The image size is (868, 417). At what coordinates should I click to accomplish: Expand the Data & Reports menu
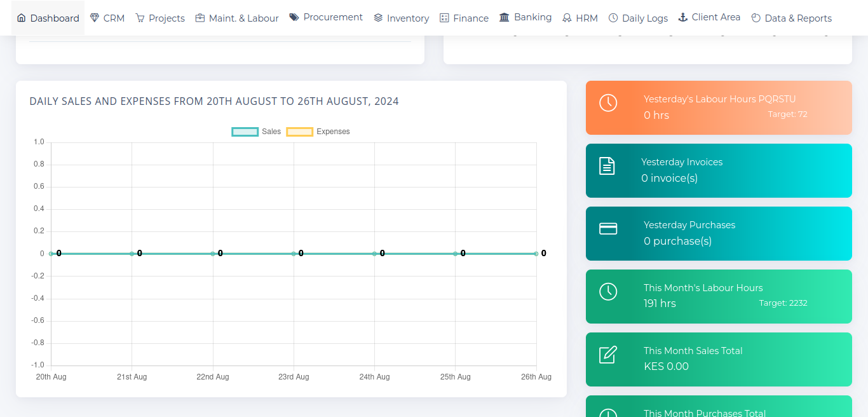pos(791,18)
